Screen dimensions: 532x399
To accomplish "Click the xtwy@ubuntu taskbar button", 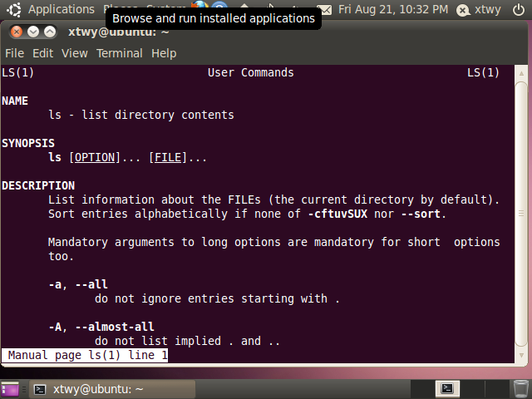I will (113, 389).
